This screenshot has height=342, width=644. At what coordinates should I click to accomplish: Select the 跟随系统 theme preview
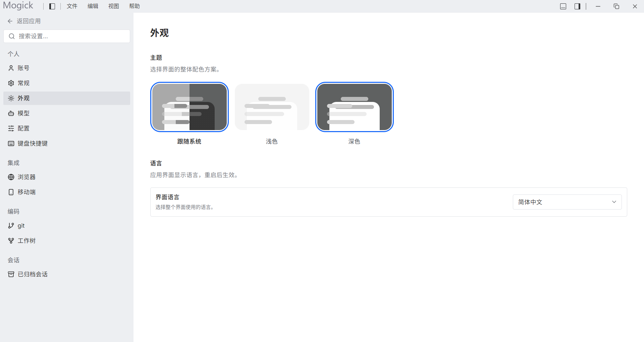click(x=190, y=107)
